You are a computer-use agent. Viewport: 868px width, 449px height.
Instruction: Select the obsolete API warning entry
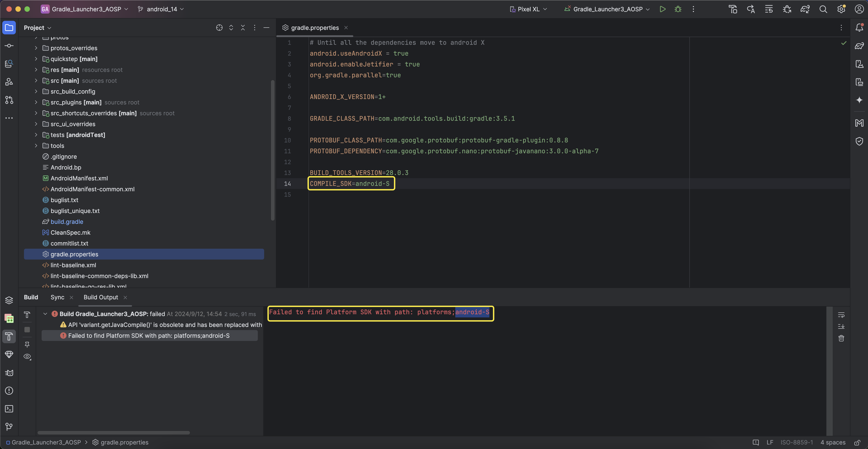pyautogui.click(x=161, y=325)
